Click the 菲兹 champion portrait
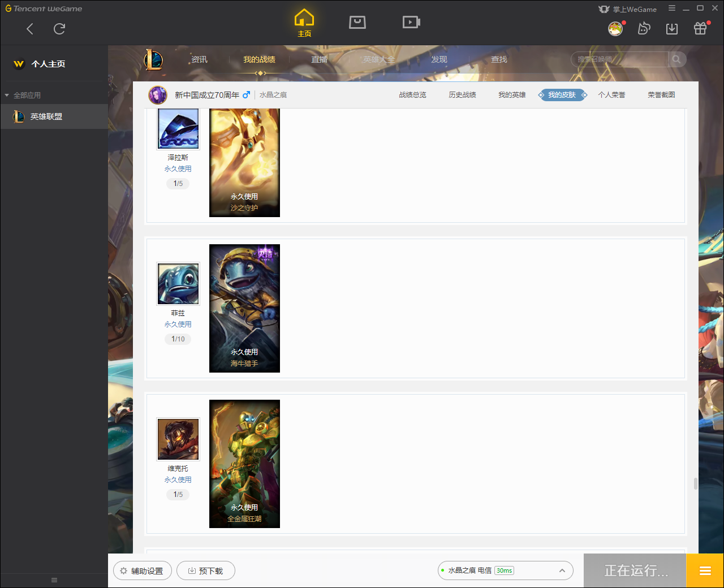The image size is (724, 588). click(178, 284)
